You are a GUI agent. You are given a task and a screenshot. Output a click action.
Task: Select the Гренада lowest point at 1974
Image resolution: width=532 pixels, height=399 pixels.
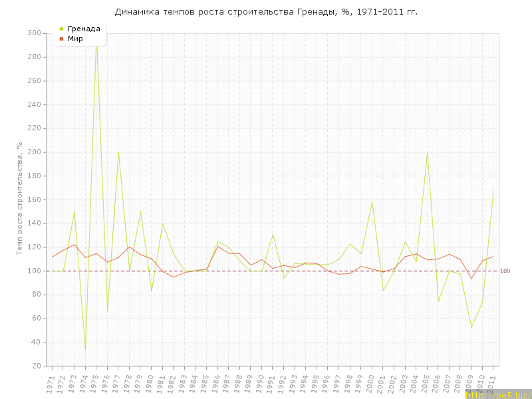click(x=85, y=350)
